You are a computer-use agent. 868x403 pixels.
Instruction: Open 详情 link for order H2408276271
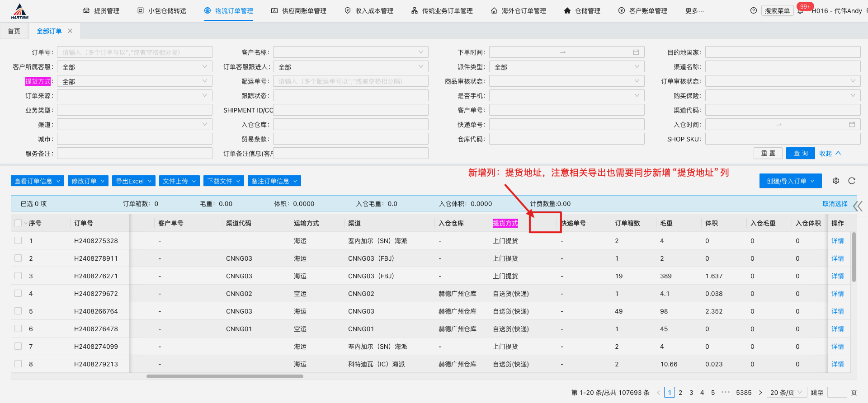coord(837,276)
